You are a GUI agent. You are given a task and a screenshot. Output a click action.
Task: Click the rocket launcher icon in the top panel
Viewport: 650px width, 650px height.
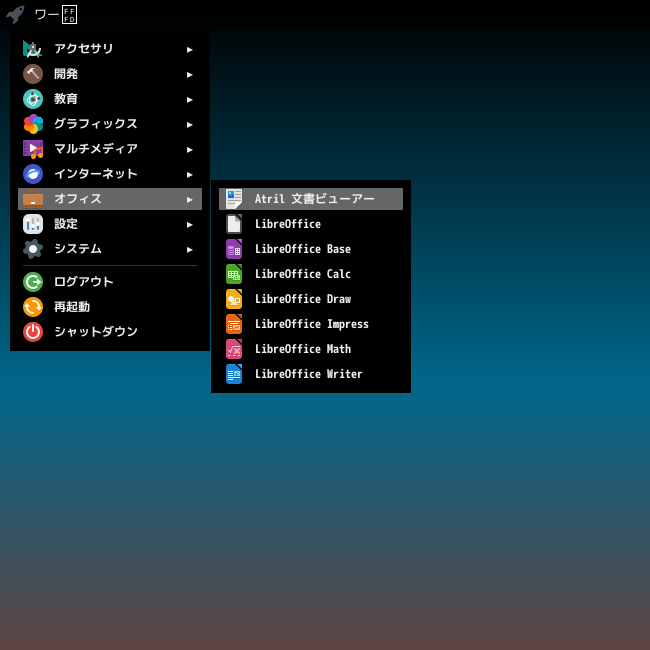click(15, 15)
